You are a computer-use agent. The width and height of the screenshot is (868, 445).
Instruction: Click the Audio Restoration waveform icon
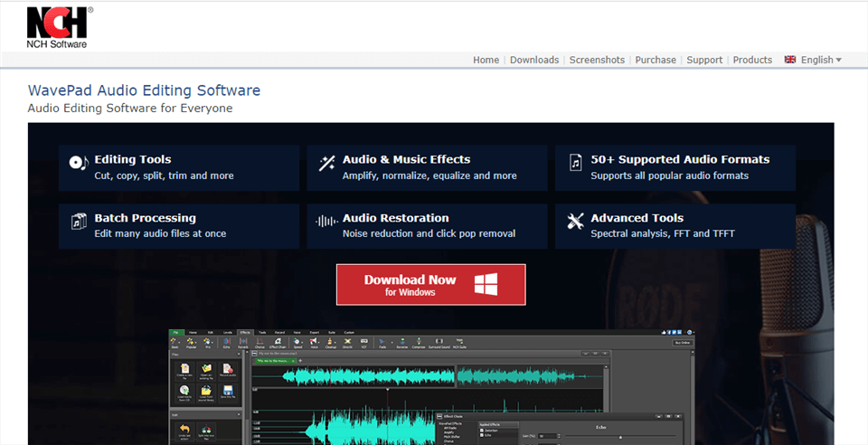(x=326, y=222)
